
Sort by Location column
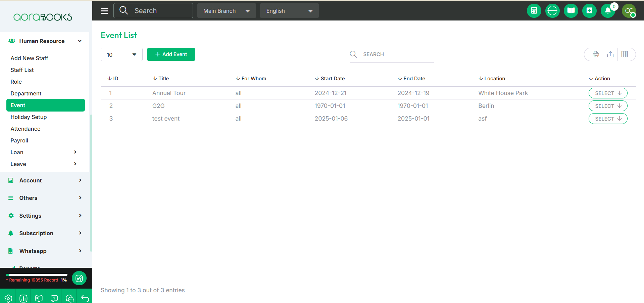(492, 79)
